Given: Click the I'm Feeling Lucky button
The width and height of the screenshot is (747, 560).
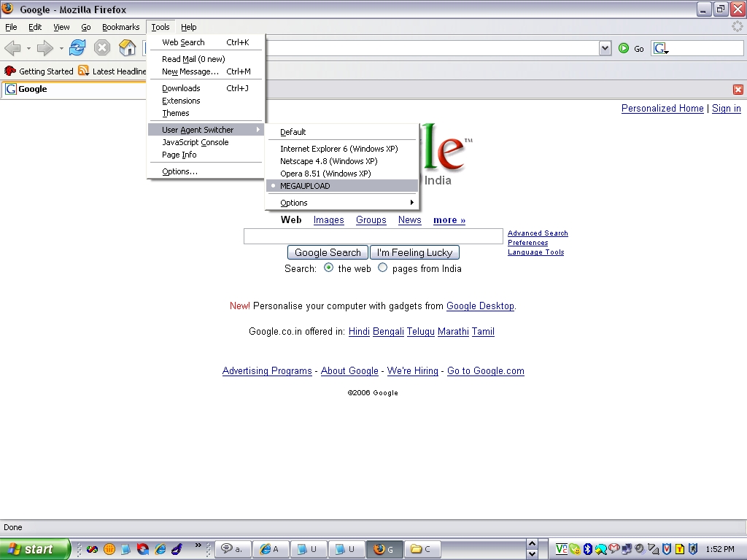Looking at the screenshot, I should [x=414, y=252].
